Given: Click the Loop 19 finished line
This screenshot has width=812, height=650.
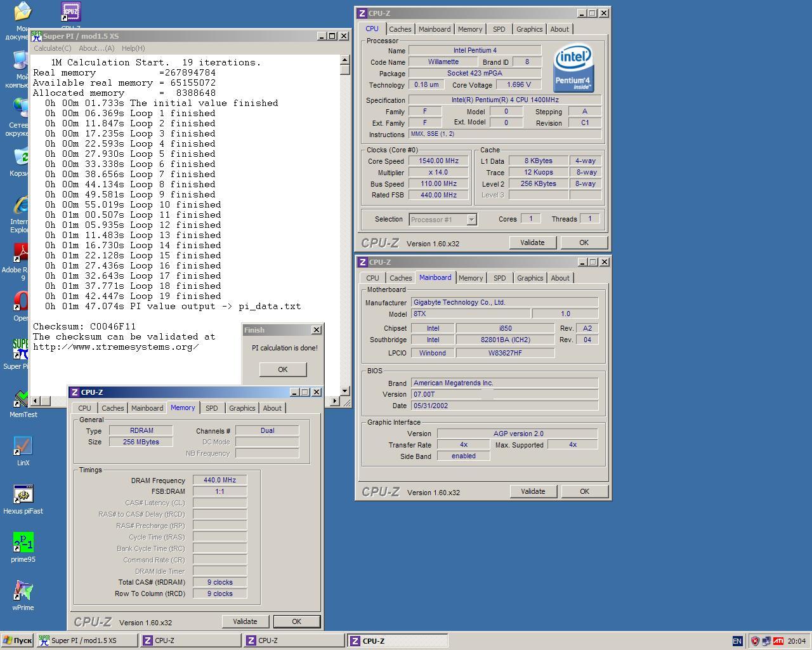Looking at the screenshot, I should tap(133, 296).
